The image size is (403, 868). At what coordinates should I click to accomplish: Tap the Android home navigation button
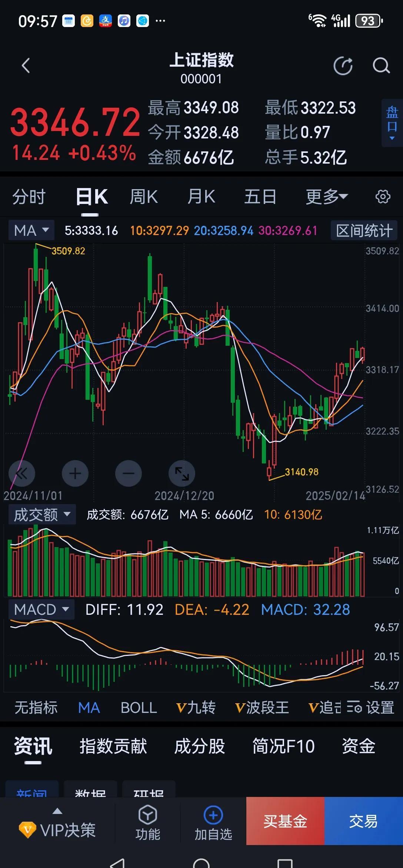coord(201,863)
